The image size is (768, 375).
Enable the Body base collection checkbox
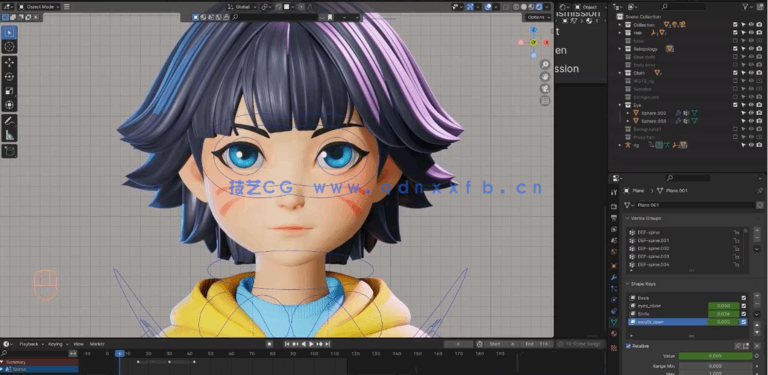click(x=735, y=65)
